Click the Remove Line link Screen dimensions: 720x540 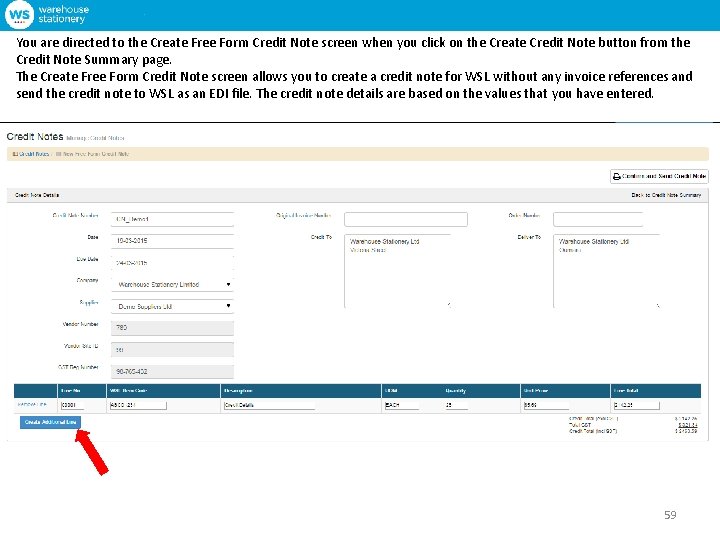point(32,405)
